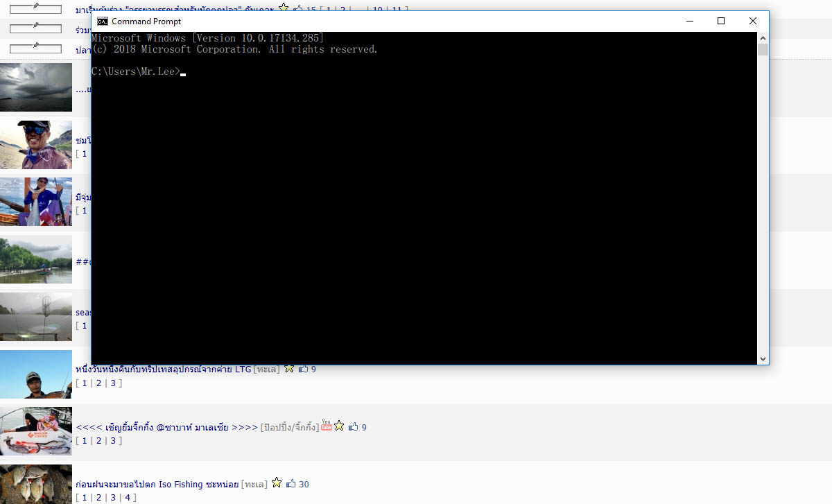Maximize the Command Prompt window
The width and height of the screenshot is (832, 504).
click(721, 21)
